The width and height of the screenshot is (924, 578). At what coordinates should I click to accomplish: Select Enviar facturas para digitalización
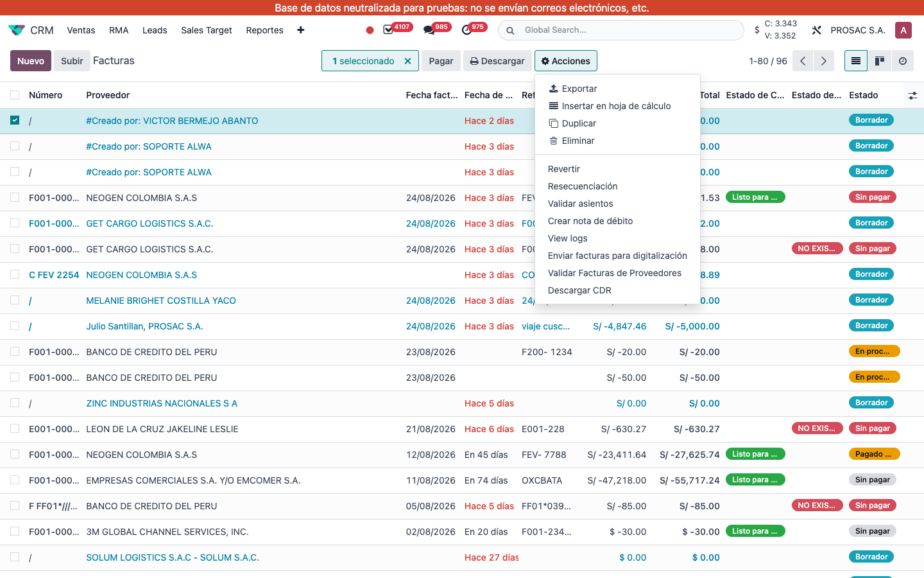pos(617,256)
